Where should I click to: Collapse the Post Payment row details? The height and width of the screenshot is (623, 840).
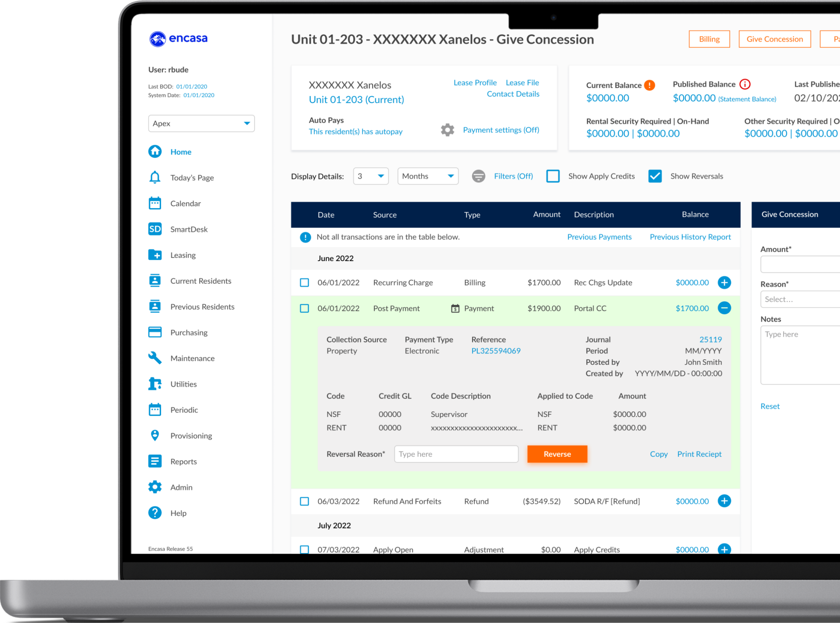coord(724,308)
